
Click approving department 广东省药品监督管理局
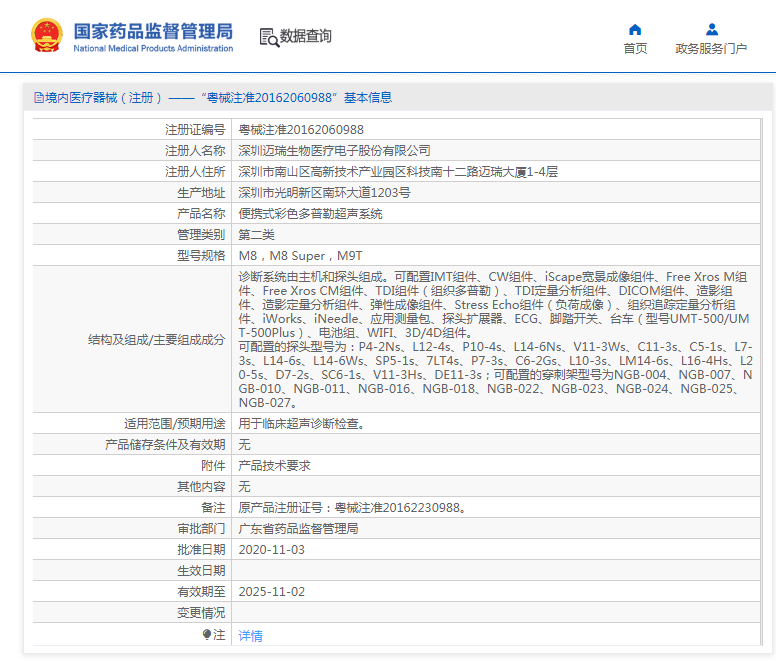click(x=298, y=528)
